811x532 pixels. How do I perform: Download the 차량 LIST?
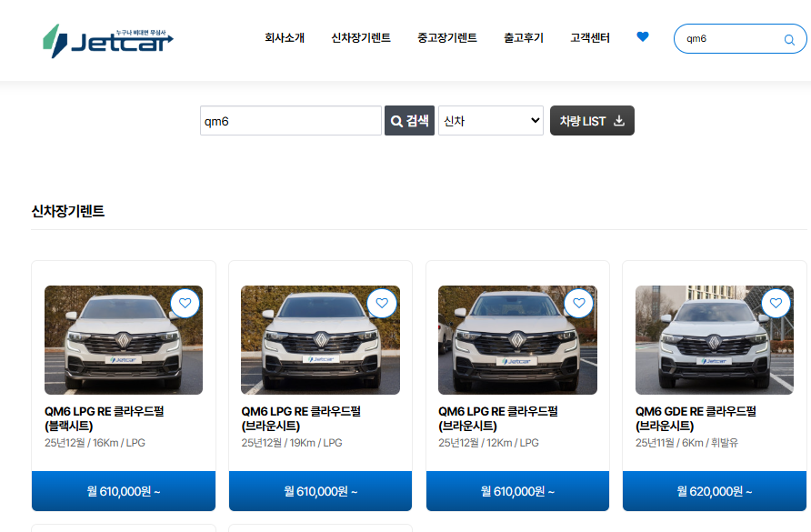(x=592, y=121)
